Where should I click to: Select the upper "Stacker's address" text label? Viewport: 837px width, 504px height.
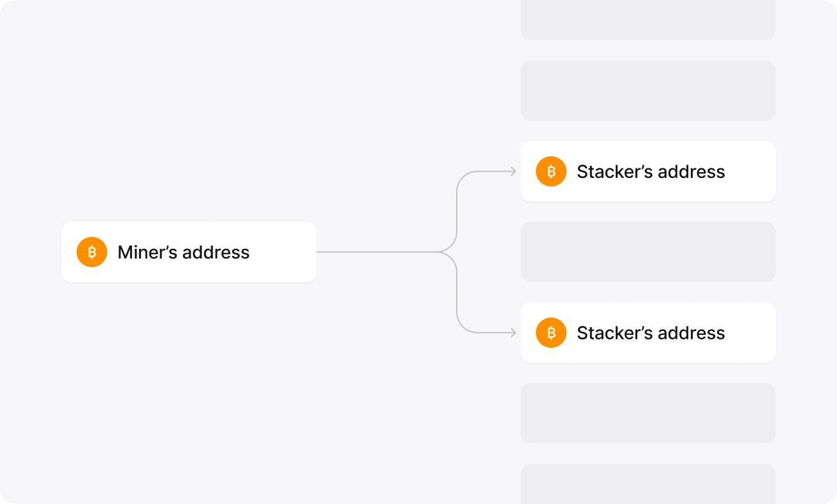tap(651, 172)
